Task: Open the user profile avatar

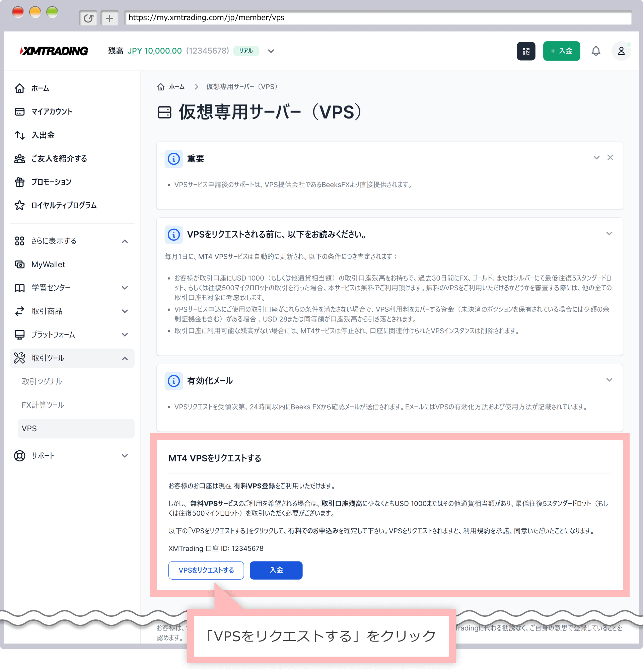Action: tap(621, 51)
